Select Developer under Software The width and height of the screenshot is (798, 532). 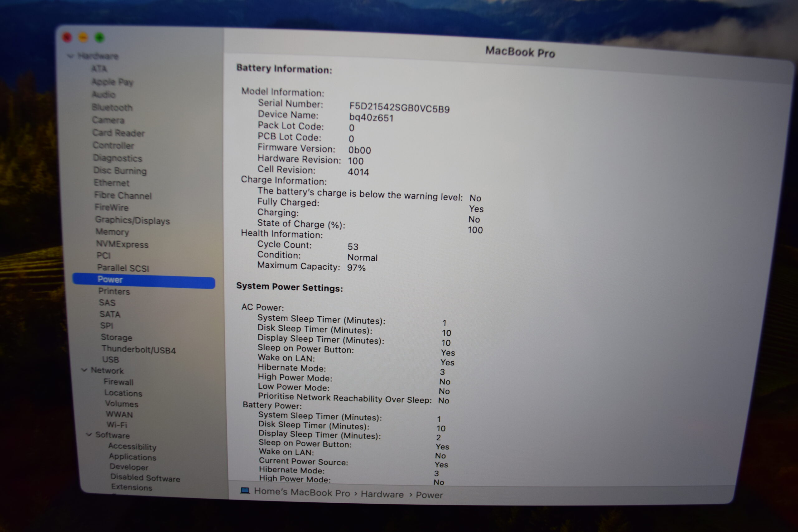click(129, 467)
